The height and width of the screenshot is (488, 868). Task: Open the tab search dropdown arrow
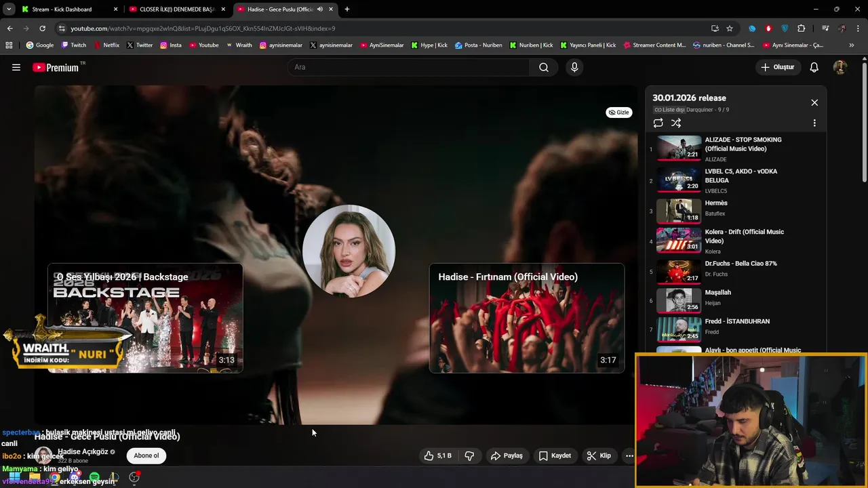point(9,9)
